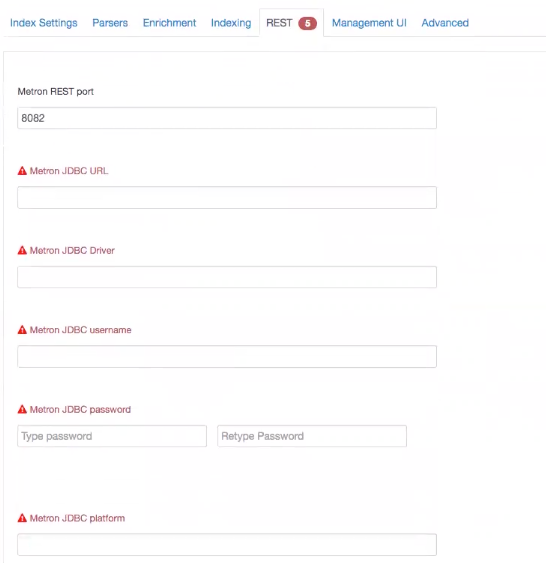
Task: Select the Indexing tab
Action: click(x=231, y=23)
